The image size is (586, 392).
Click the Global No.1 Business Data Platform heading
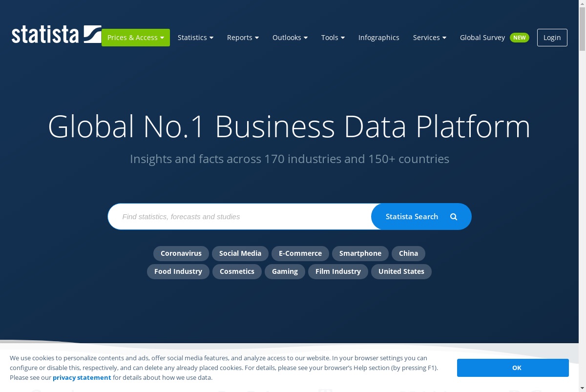point(290,126)
